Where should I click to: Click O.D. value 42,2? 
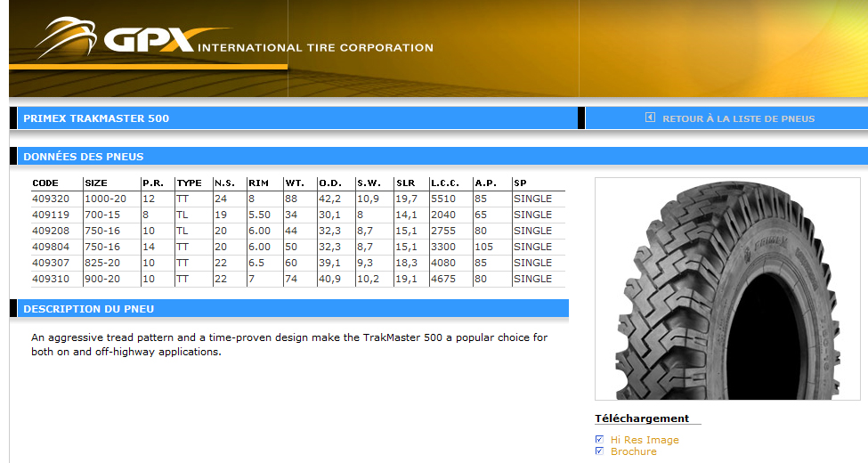330,199
